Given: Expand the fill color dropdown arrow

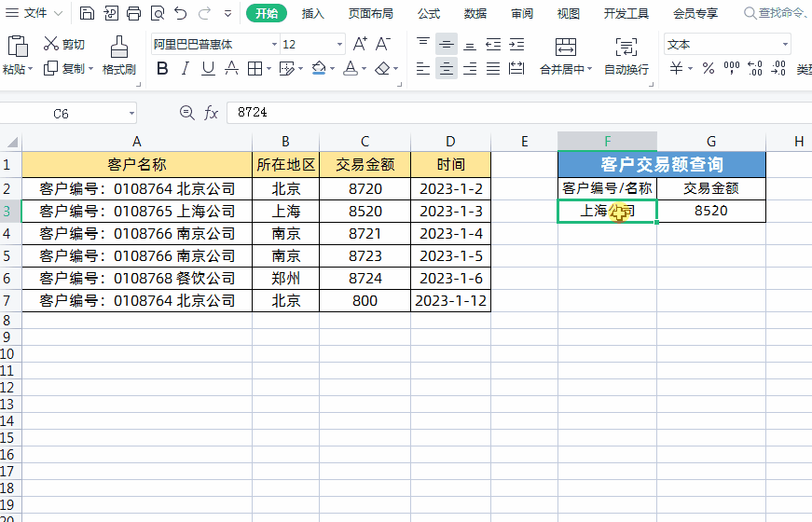Looking at the screenshot, I should (332, 69).
